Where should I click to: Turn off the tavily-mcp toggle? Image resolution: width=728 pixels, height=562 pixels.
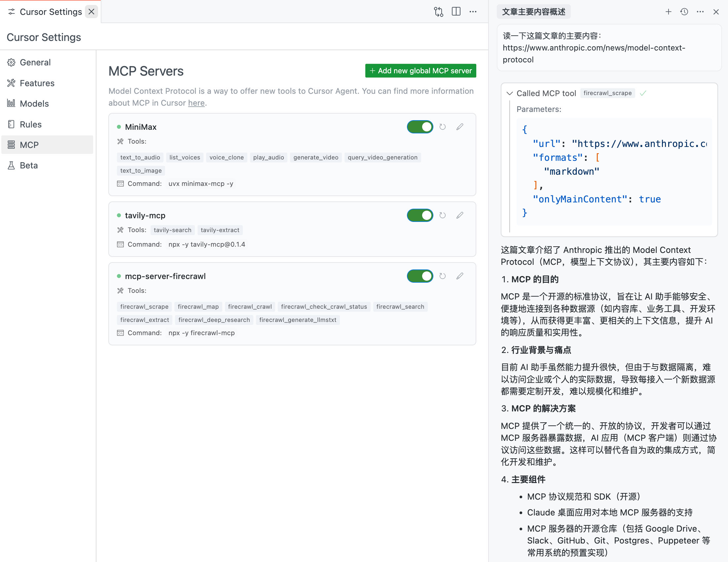coord(420,215)
